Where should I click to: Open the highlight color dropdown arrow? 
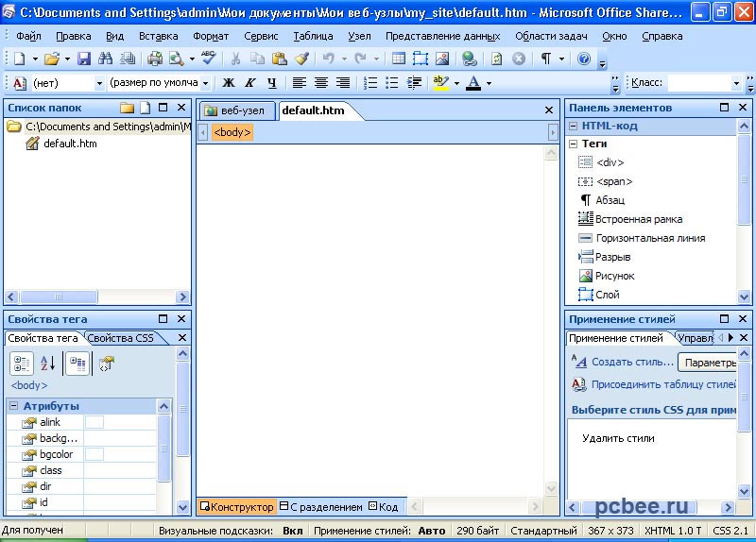(456, 83)
